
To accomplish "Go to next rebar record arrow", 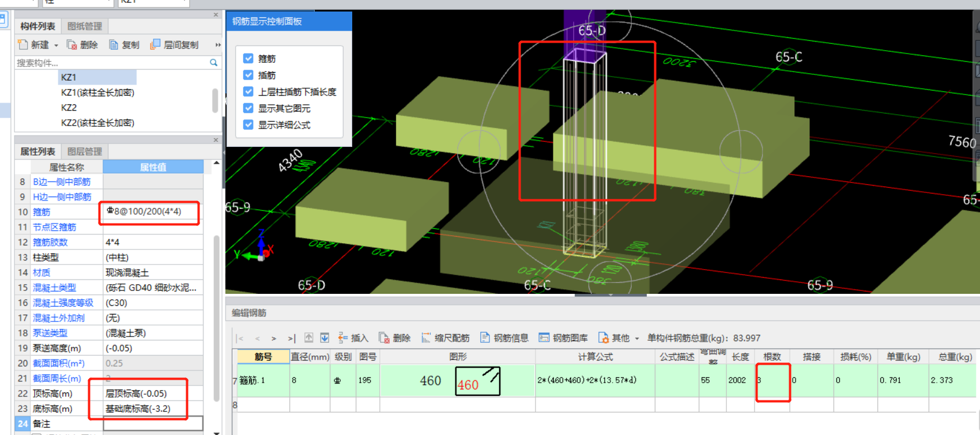I will (274, 338).
